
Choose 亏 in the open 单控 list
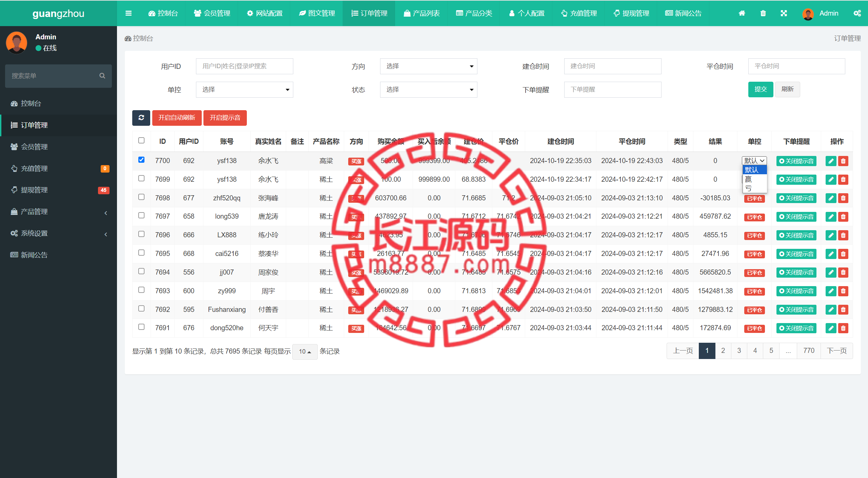[754, 188]
